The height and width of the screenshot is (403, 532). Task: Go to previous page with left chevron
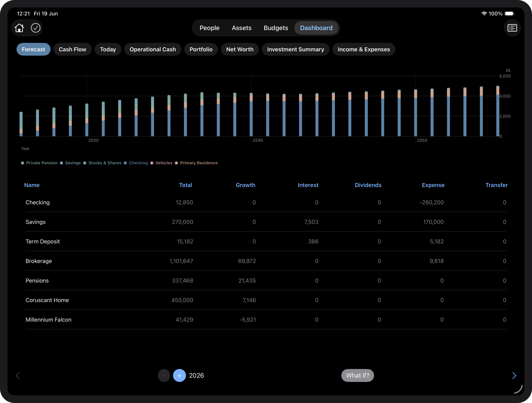coord(17,376)
